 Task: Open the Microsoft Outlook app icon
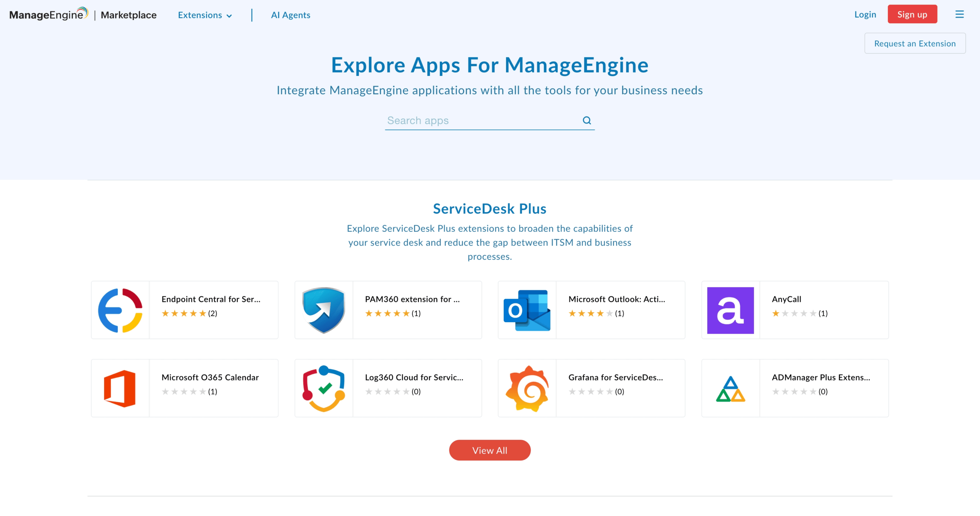pyautogui.click(x=527, y=310)
